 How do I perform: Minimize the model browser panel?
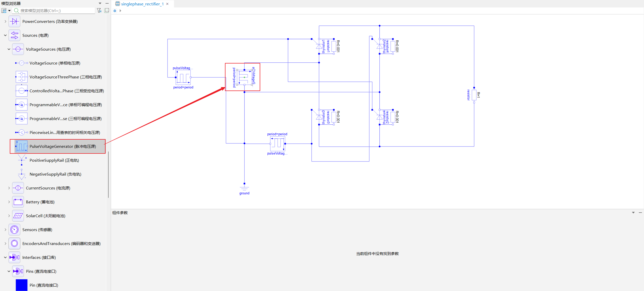coord(107,3)
